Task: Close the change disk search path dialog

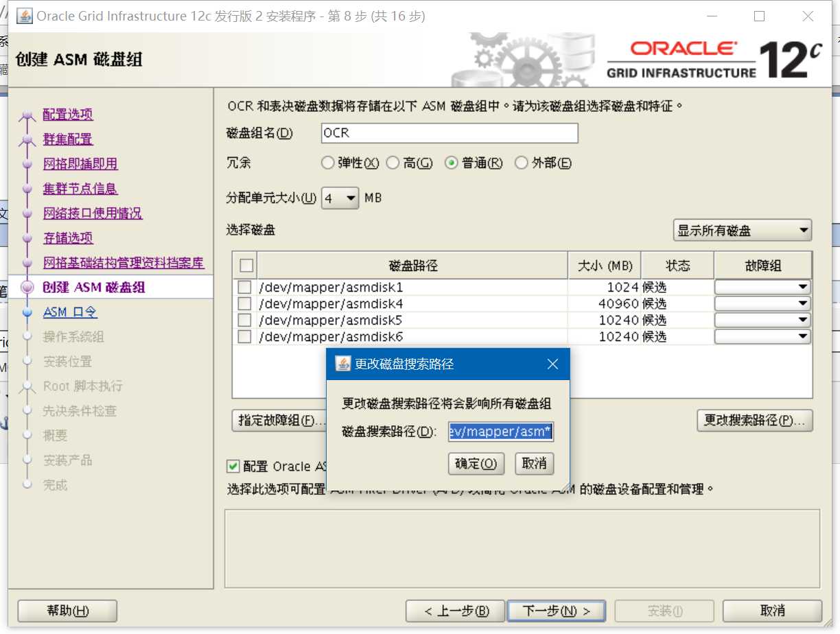Action: (x=552, y=364)
